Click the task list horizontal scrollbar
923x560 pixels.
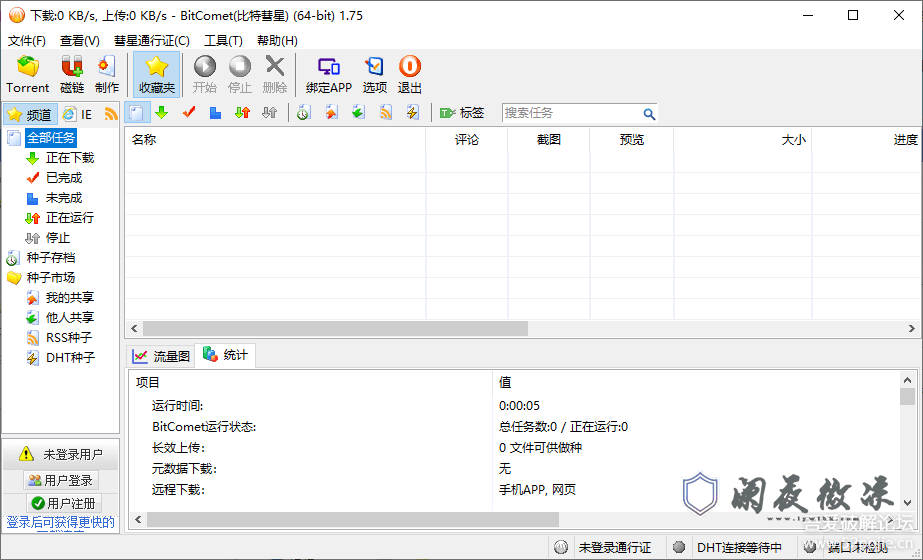[x=335, y=328]
